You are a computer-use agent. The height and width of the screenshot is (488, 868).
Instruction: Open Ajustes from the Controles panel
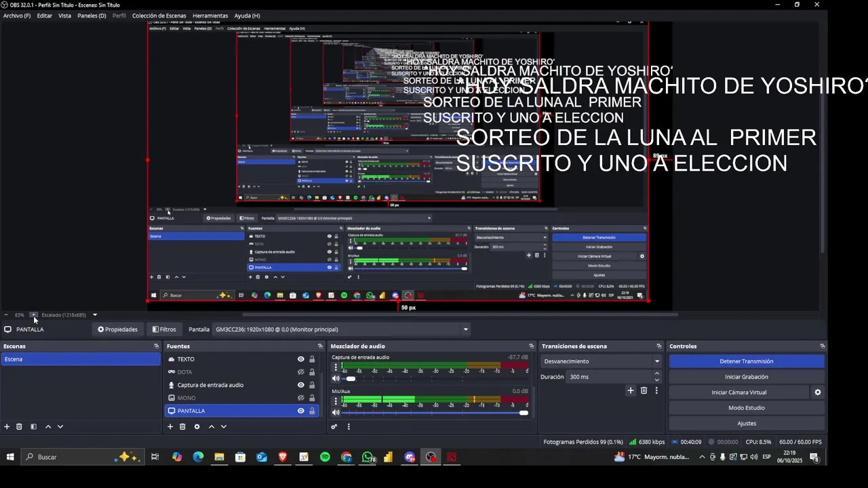pos(747,424)
